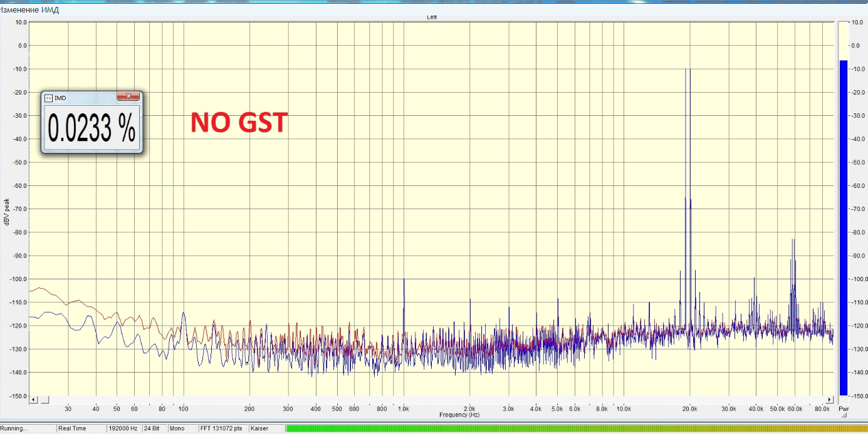Click the 100 label on frequency axis

183,408
